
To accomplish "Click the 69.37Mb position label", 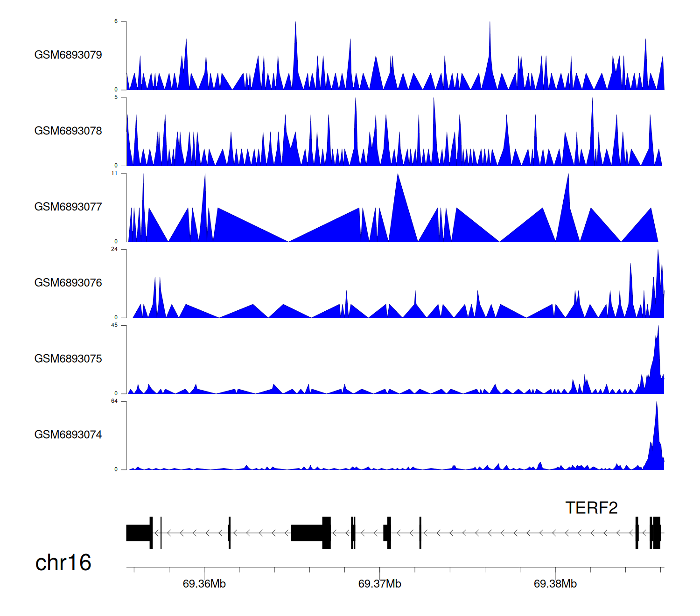I will (x=379, y=584).
